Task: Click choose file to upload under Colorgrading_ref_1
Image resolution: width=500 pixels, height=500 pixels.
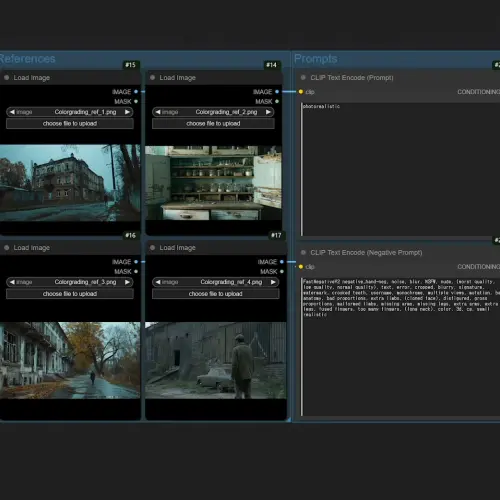Action: pos(70,124)
